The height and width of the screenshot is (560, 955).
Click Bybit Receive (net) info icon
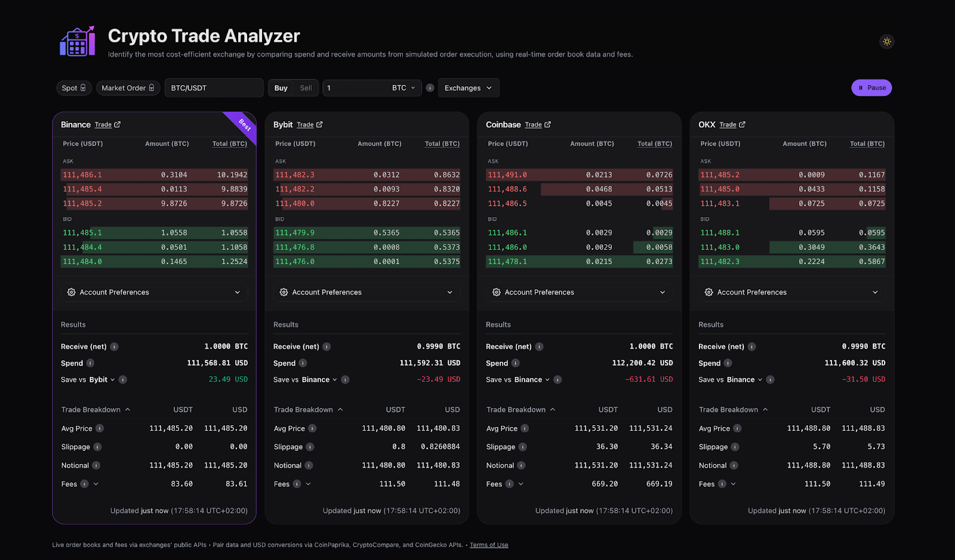tap(326, 346)
